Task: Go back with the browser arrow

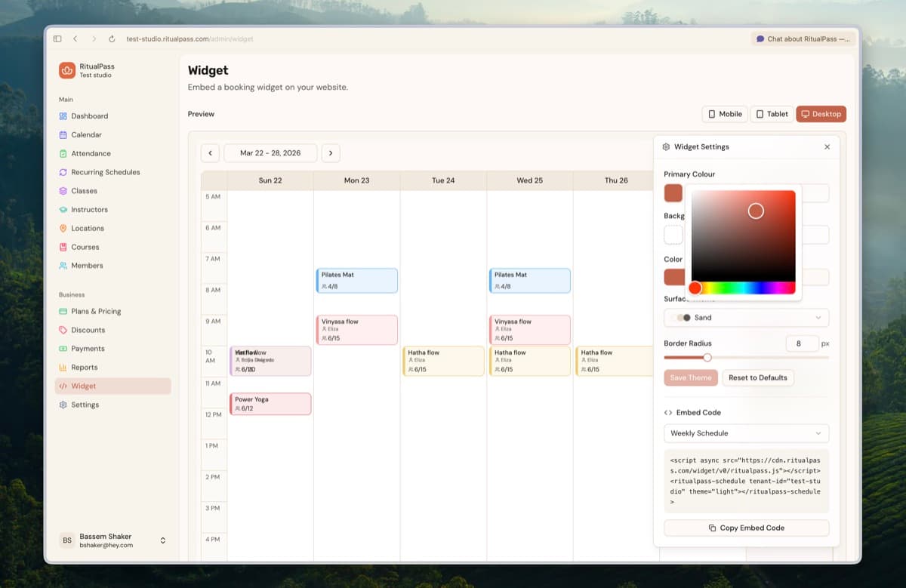Action: coord(75,38)
